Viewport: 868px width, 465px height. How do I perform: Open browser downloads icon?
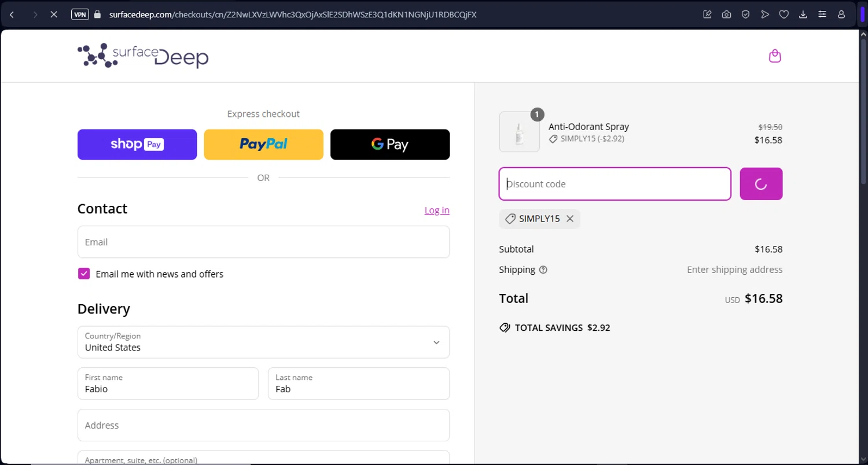point(803,14)
